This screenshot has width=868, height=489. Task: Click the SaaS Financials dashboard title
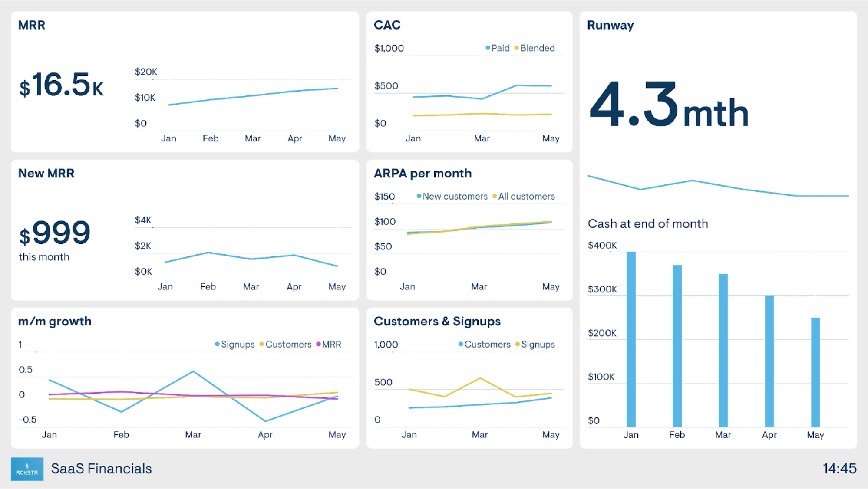pos(101,469)
